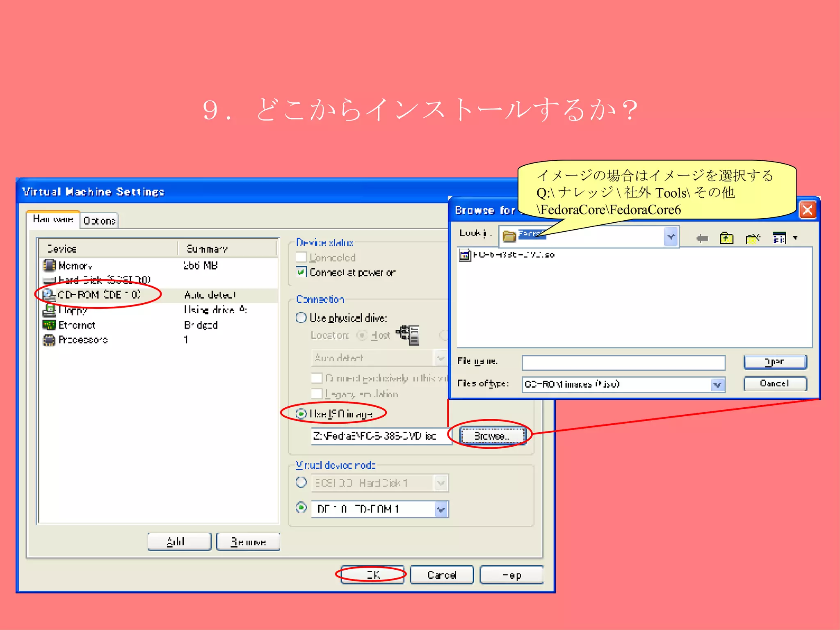Viewport: 840px width, 630px height.
Task: Click the ISO image path field
Action: point(381,436)
